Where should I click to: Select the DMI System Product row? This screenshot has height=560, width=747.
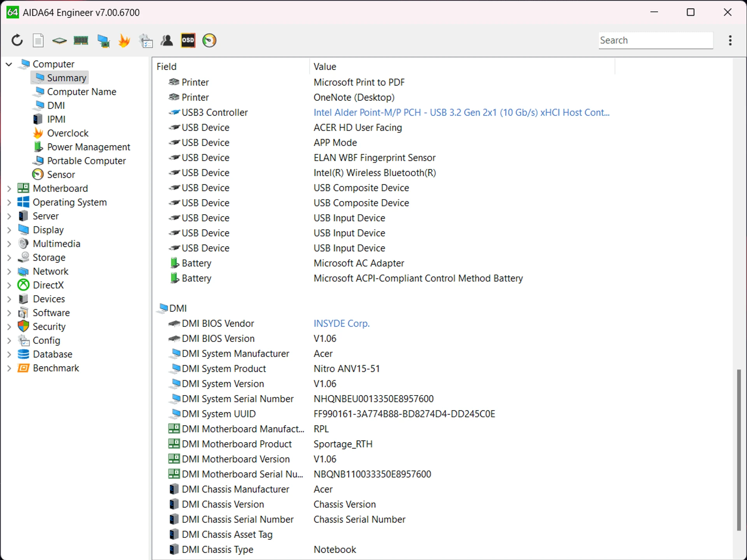click(383, 368)
